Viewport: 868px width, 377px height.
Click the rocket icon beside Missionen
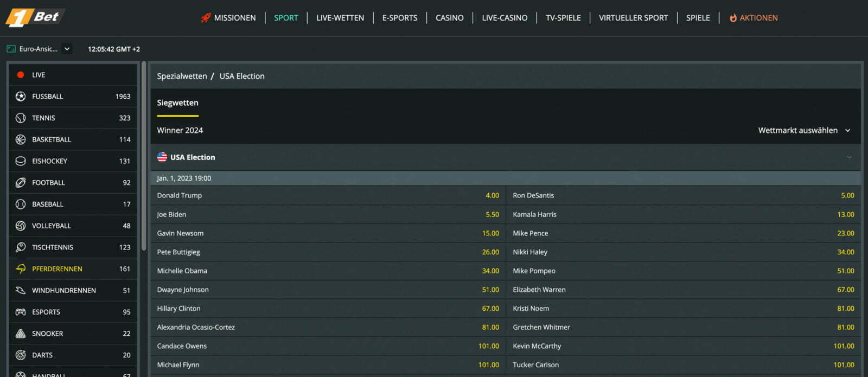point(206,18)
